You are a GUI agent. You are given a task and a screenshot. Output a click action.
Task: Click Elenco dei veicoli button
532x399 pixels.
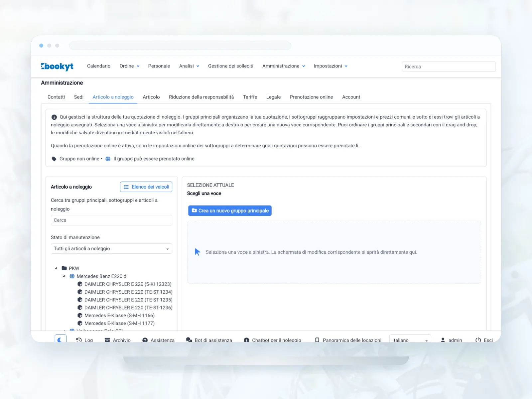pyautogui.click(x=146, y=187)
